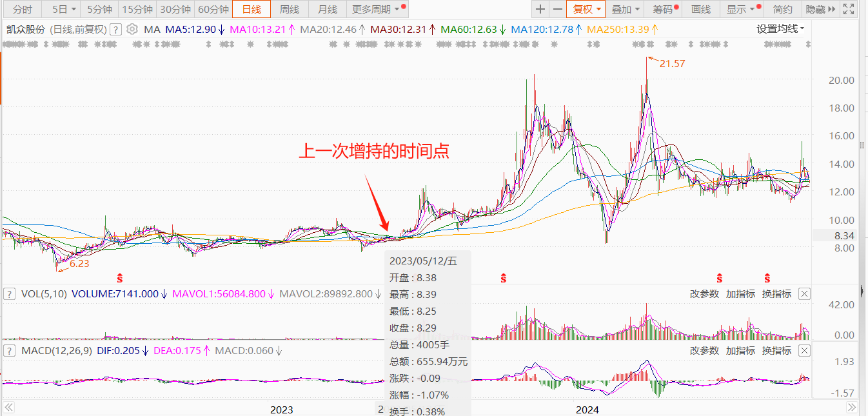Viewport: 868px width, 416px height.
Task: Switch to 15分钟 period tab
Action: pos(137,9)
